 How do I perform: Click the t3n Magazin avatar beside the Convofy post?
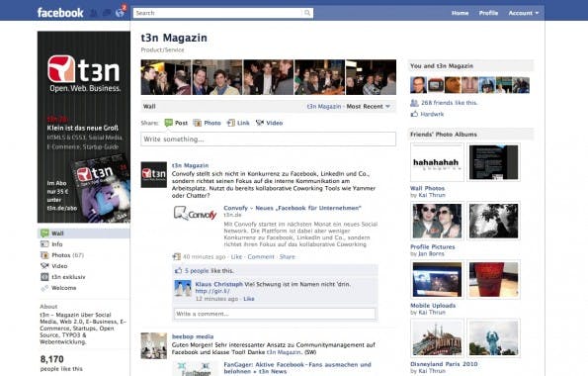(x=154, y=175)
